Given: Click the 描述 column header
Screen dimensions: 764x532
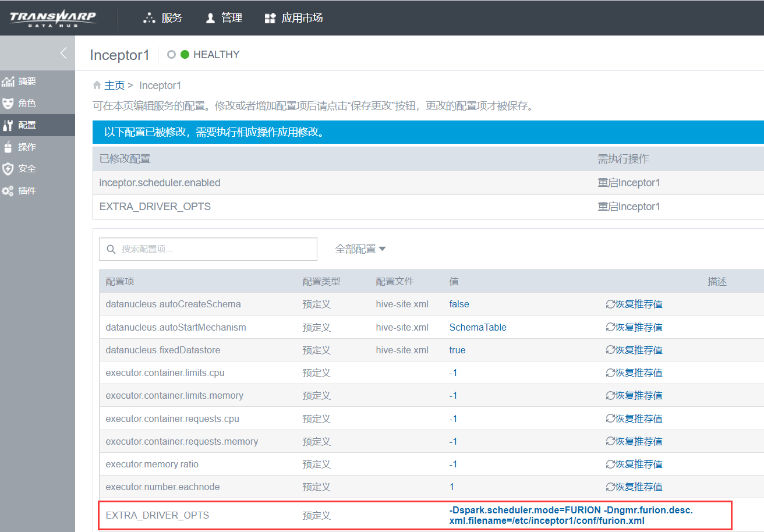Looking at the screenshot, I should click(717, 282).
